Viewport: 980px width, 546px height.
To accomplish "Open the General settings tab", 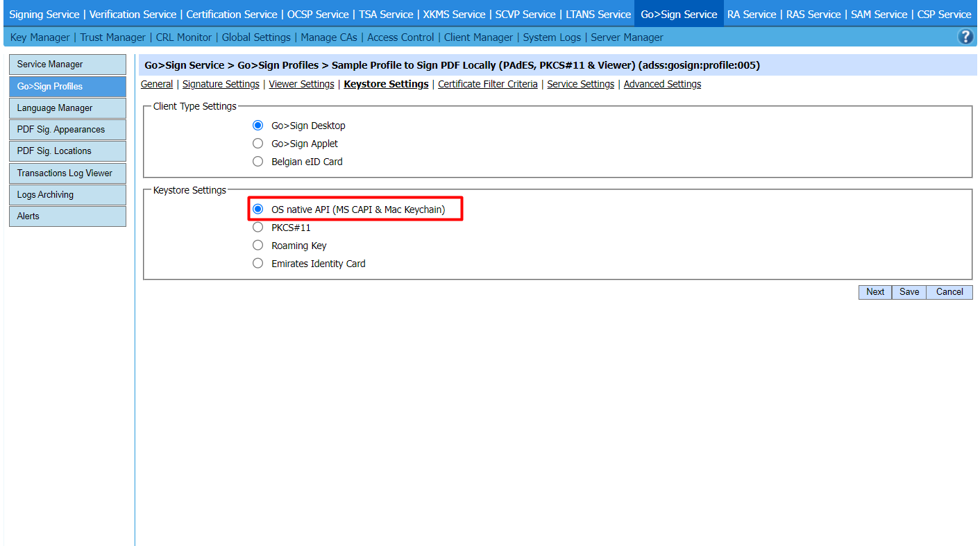I will [157, 84].
